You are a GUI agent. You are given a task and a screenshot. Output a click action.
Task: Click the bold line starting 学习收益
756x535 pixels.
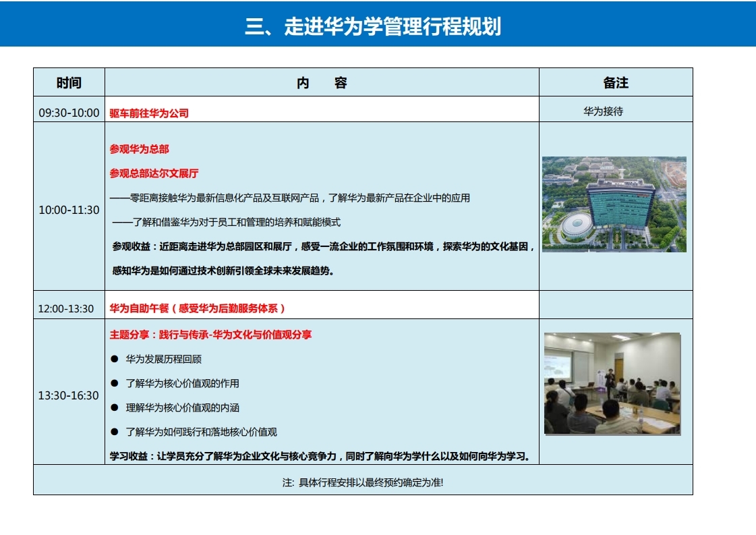320,456
